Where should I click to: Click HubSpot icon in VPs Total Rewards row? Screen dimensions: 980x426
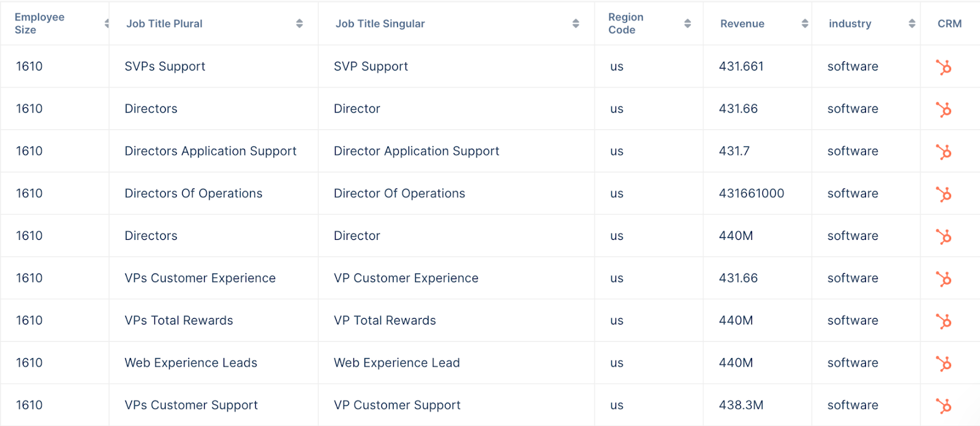943,321
